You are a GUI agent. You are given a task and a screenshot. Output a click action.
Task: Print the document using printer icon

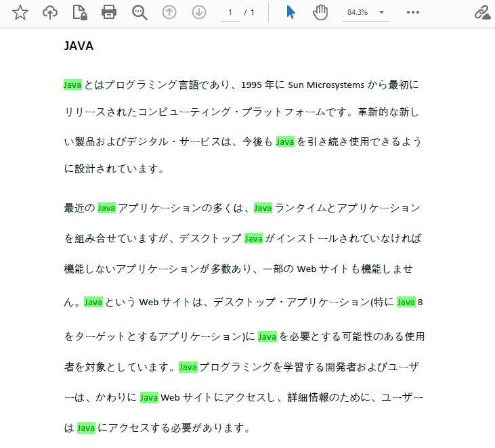click(109, 13)
